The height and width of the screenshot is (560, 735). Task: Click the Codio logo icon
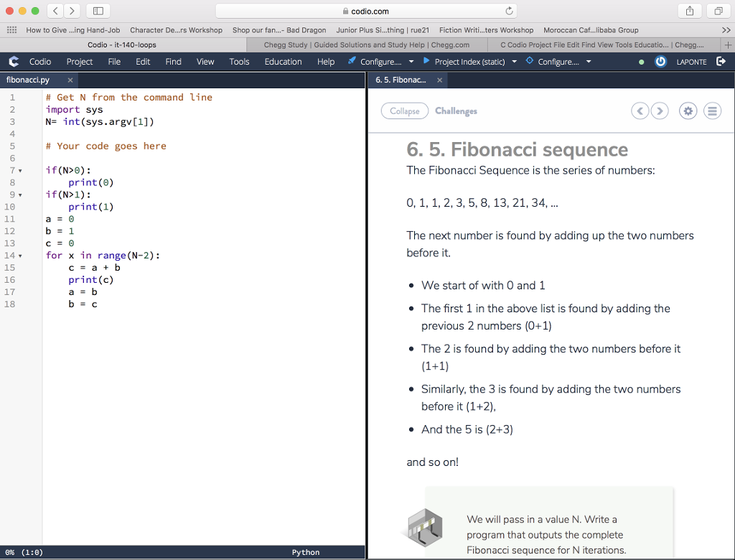point(14,62)
